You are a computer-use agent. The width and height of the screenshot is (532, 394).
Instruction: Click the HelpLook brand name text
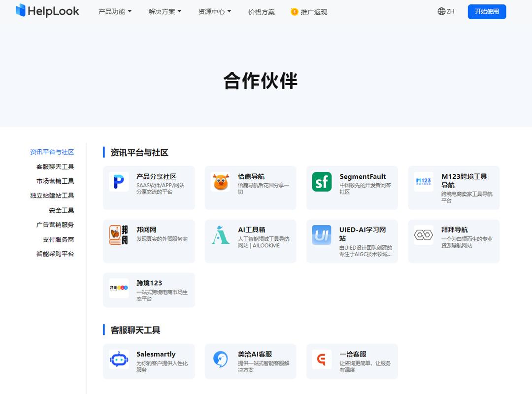[53, 11]
